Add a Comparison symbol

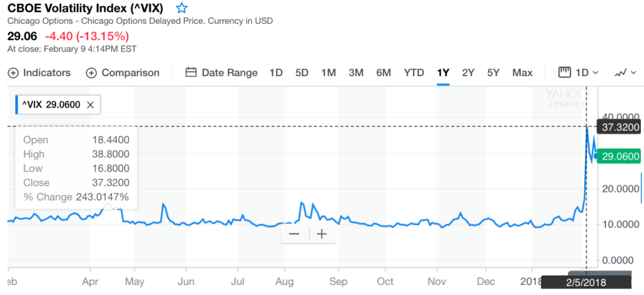coord(123,72)
